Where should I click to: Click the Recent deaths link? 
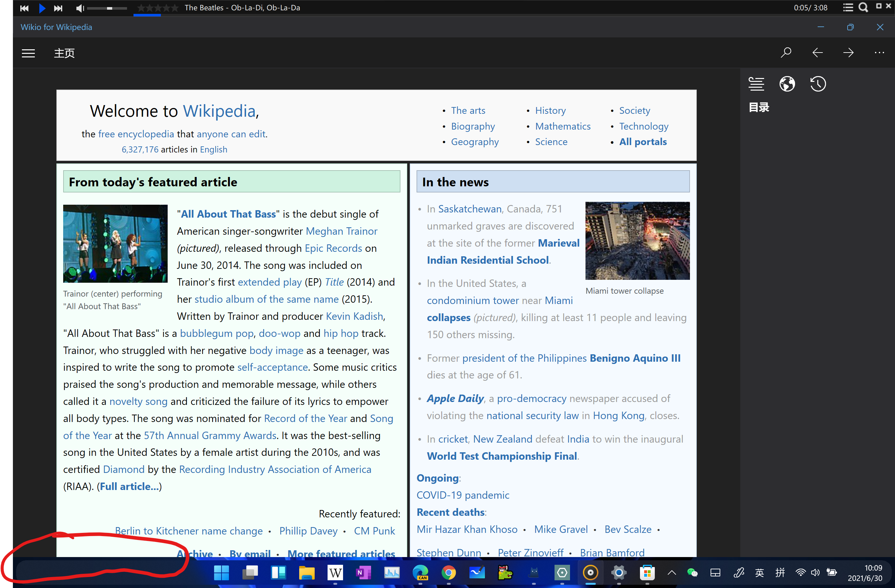click(x=450, y=512)
